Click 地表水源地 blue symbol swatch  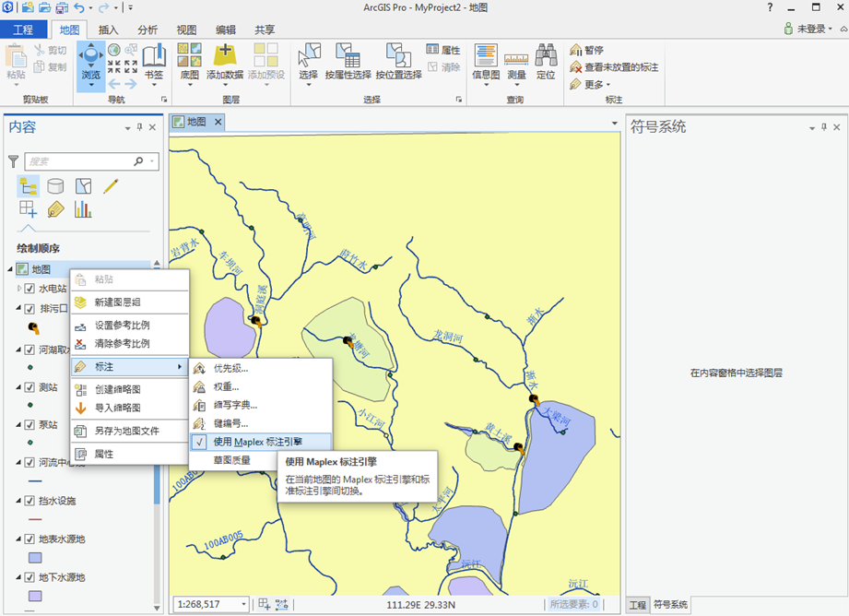(35, 558)
